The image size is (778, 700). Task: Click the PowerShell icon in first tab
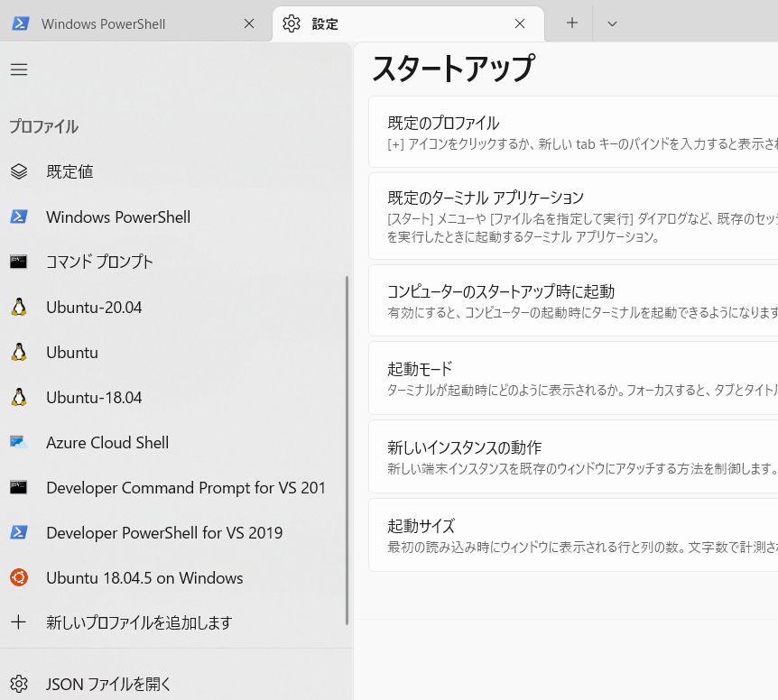[x=21, y=23]
